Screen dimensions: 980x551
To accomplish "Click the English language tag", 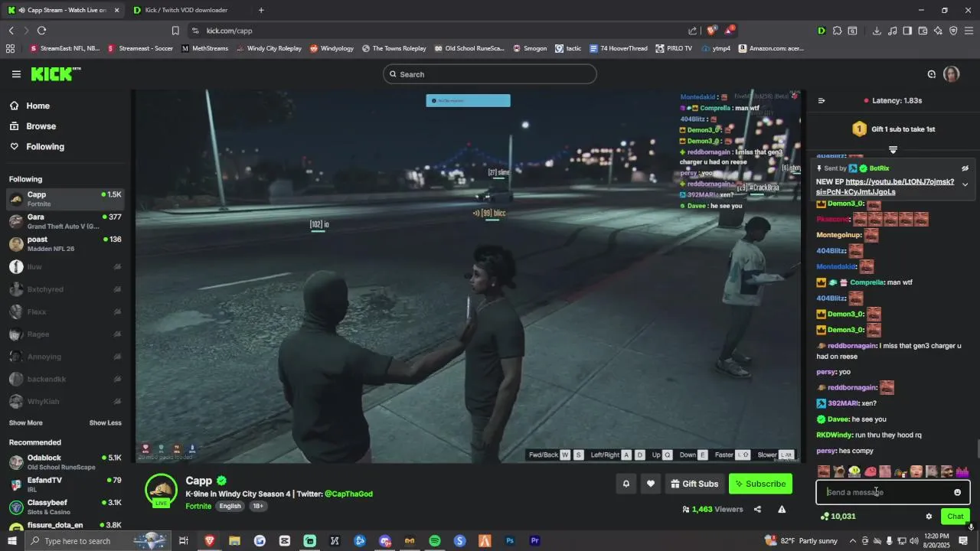I will pos(230,506).
